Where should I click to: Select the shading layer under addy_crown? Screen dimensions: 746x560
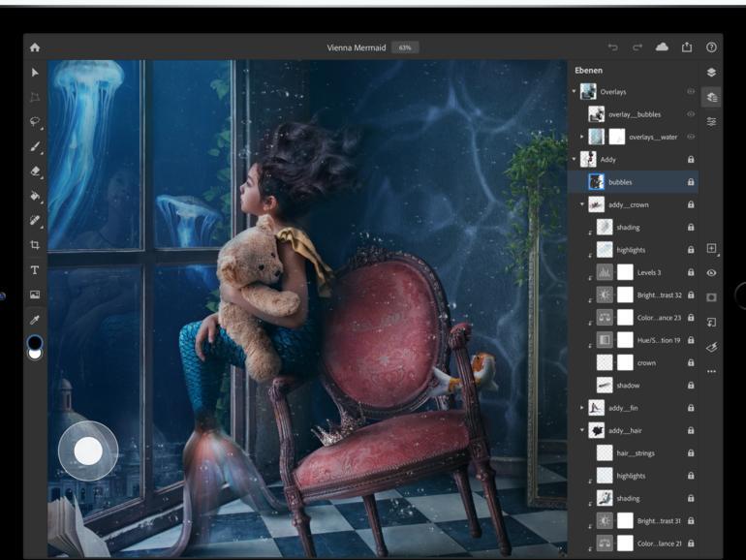click(x=634, y=228)
